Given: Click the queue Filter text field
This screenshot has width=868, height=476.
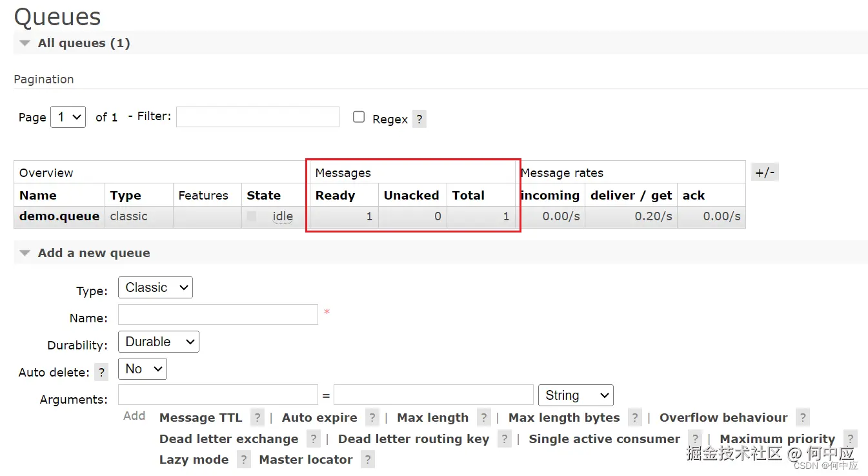Looking at the screenshot, I should tap(257, 117).
